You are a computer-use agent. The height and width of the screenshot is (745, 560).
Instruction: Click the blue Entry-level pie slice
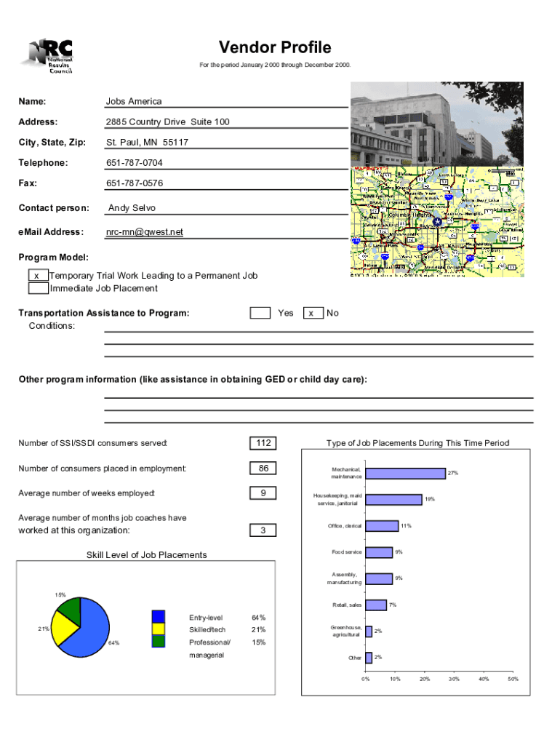[x=92, y=632]
